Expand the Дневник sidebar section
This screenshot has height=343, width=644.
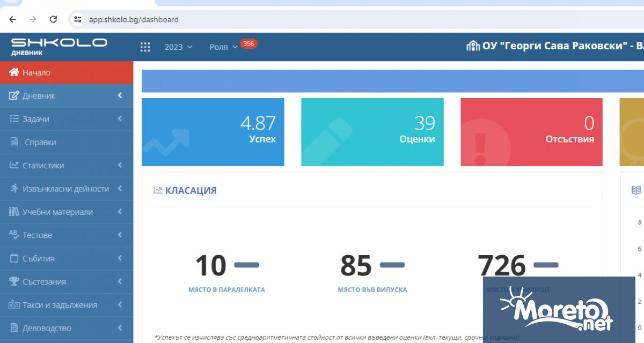pos(120,96)
